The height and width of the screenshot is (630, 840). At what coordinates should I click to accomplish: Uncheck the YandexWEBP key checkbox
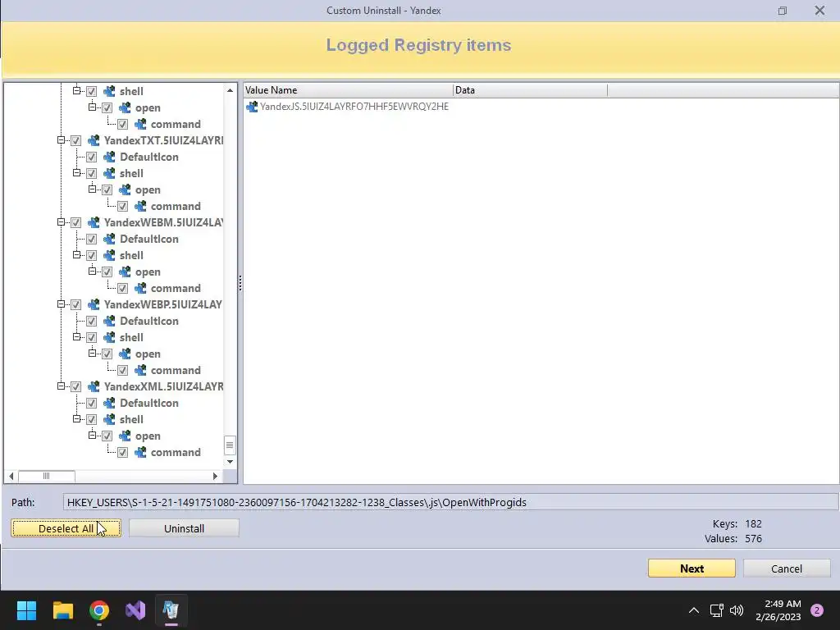pyautogui.click(x=75, y=304)
